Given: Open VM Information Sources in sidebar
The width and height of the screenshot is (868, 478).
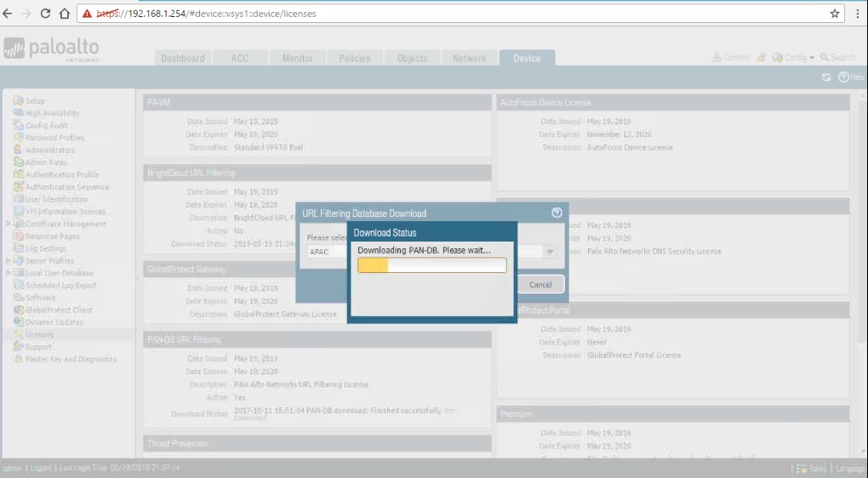Looking at the screenshot, I should 66,211.
